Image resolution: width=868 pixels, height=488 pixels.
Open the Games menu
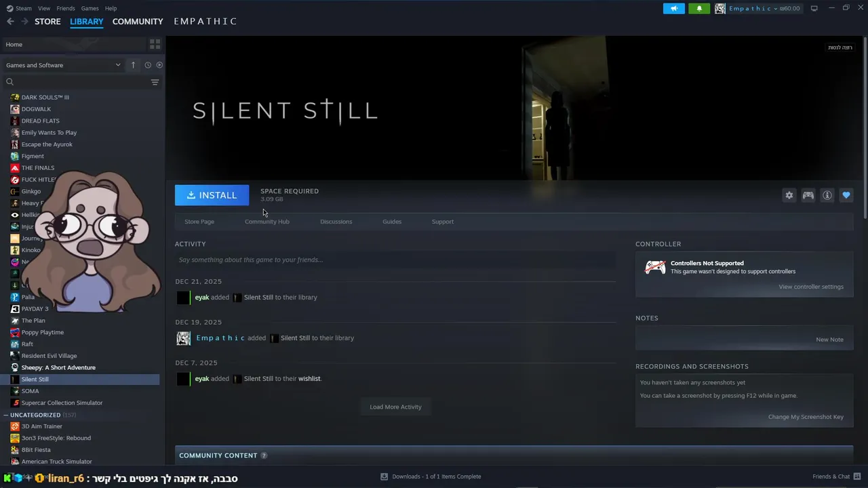[90, 8]
